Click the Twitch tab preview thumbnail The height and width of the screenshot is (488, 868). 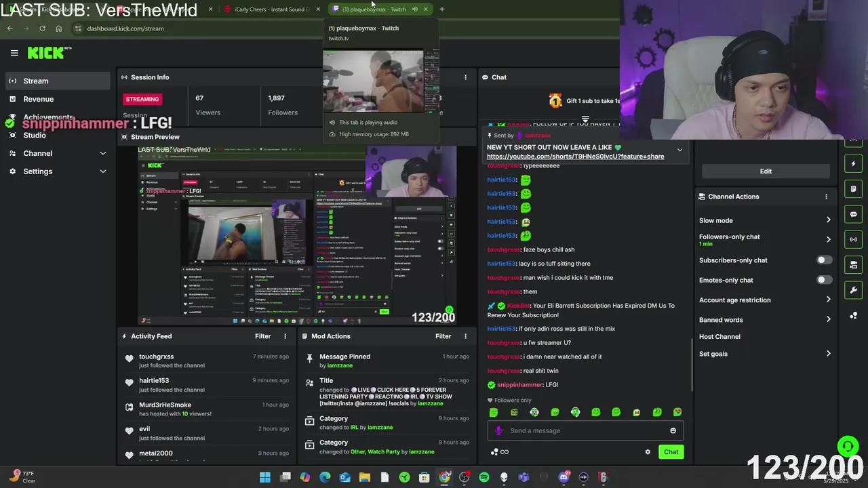point(380,81)
